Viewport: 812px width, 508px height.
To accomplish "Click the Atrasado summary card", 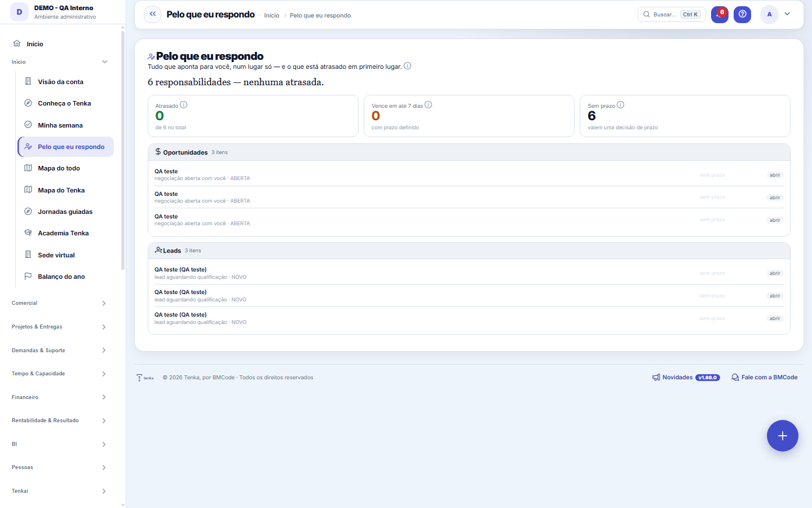I will (253, 116).
